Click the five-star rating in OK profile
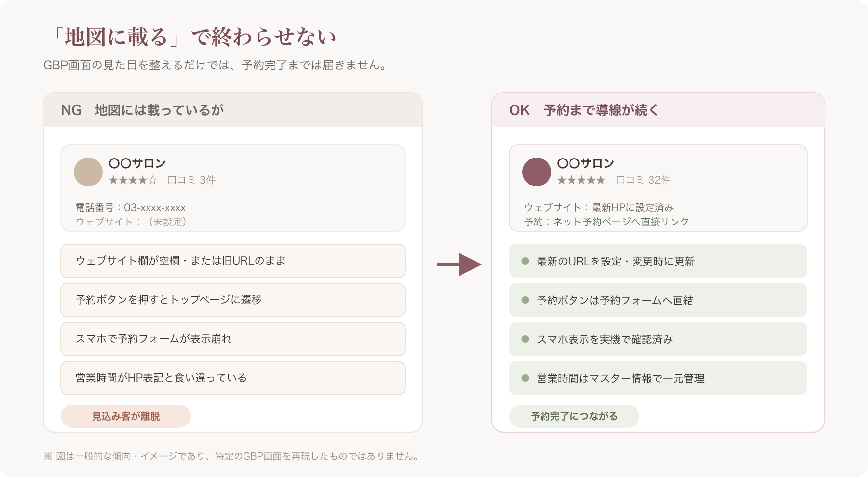 click(x=581, y=180)
